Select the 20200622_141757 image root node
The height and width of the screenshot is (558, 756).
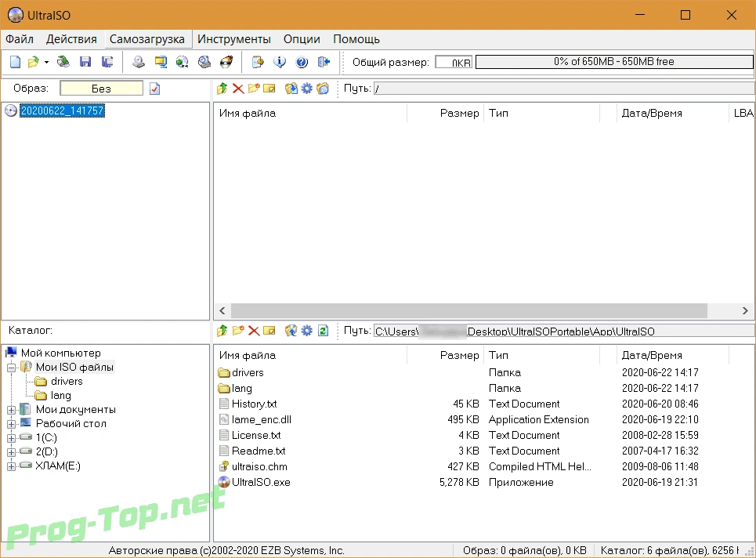pos(62,111)
